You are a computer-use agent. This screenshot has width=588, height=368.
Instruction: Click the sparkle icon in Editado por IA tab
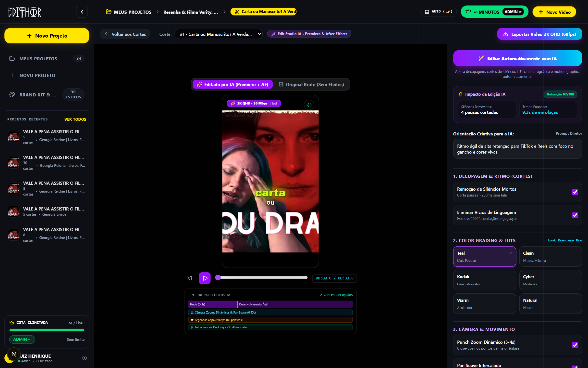[199, 84]
